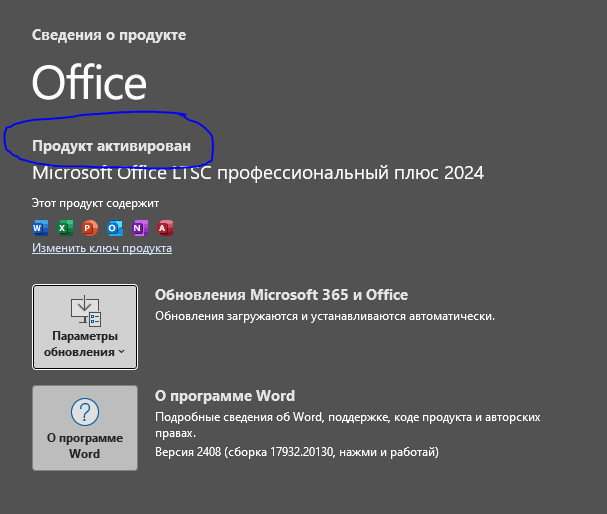This screenshot has height=514, width=607.
Task: Select the Продукт активирован status text
Action: [x=111, y=146]
